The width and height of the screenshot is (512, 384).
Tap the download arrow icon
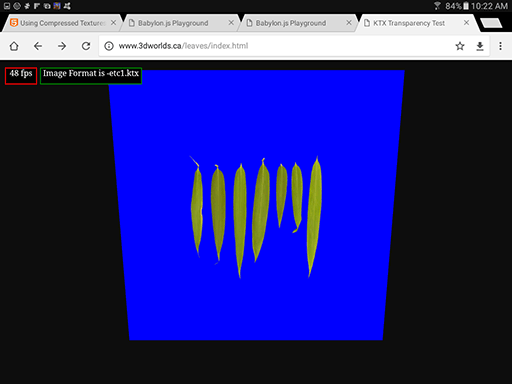click(x=480, y=46)
